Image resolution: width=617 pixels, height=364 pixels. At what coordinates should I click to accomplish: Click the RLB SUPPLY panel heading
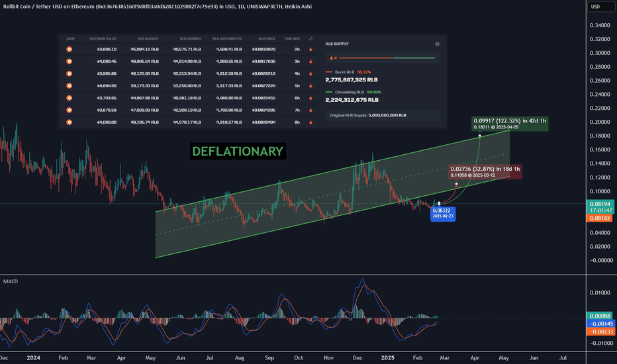point(337,44)
